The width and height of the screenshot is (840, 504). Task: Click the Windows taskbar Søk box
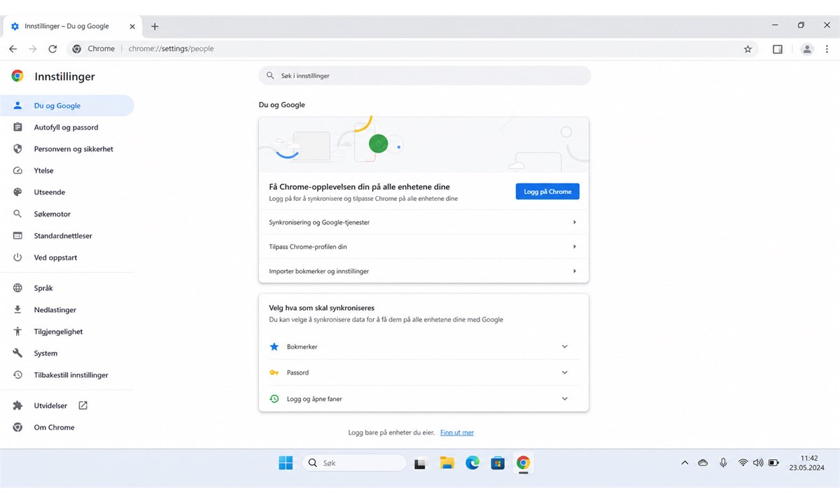[354, 463]
